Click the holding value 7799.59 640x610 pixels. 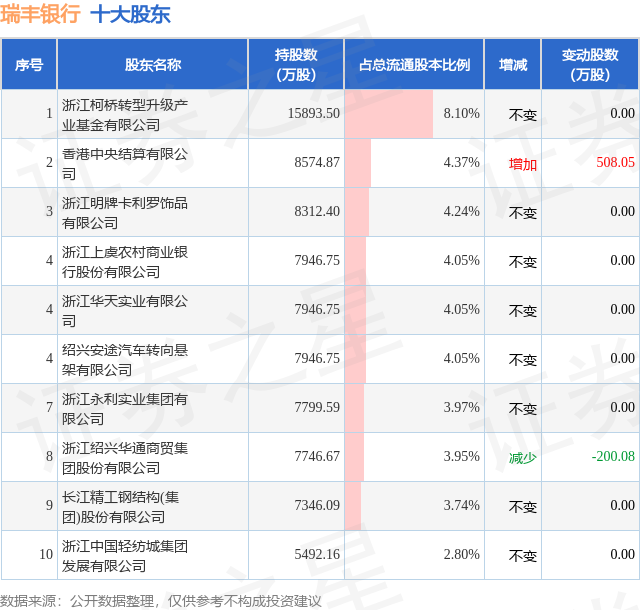[x=317, y=407]
